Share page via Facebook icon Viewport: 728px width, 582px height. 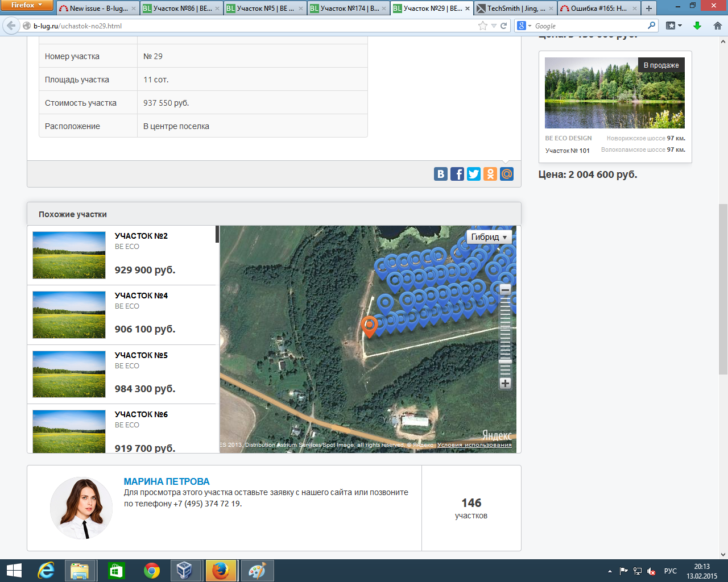click(x=457, y=174)
